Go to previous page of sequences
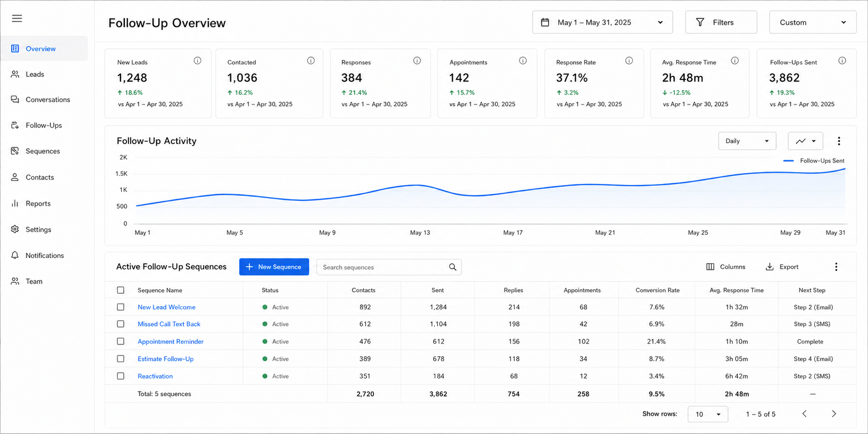The height and width of the screenshot is (434, 868). tap(804, 414)
